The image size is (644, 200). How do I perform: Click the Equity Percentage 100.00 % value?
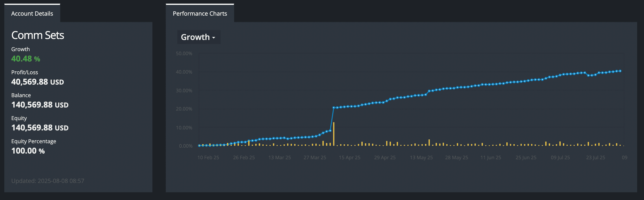pyautogui.click(x=28, y=151)
